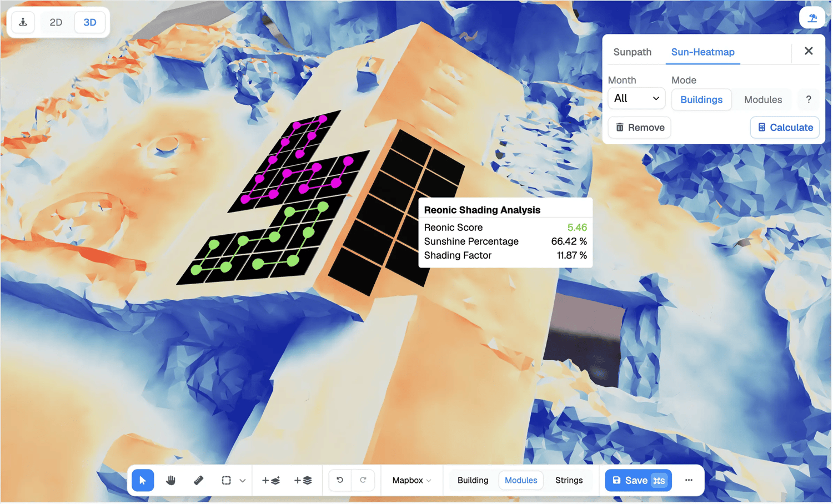Viewport: 833px width, 504px height.
Task: Open the Month dropdown set to All
Action: 636,99
